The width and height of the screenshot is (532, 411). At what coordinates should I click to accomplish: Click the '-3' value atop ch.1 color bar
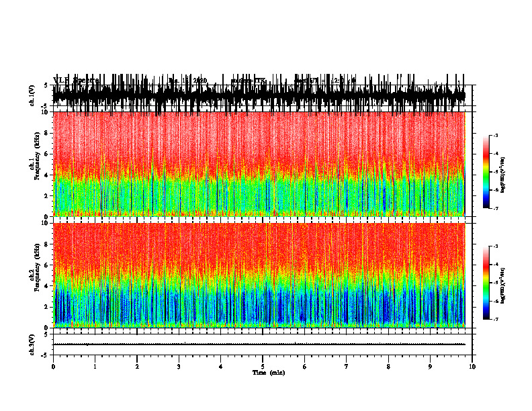pos(495,135)
